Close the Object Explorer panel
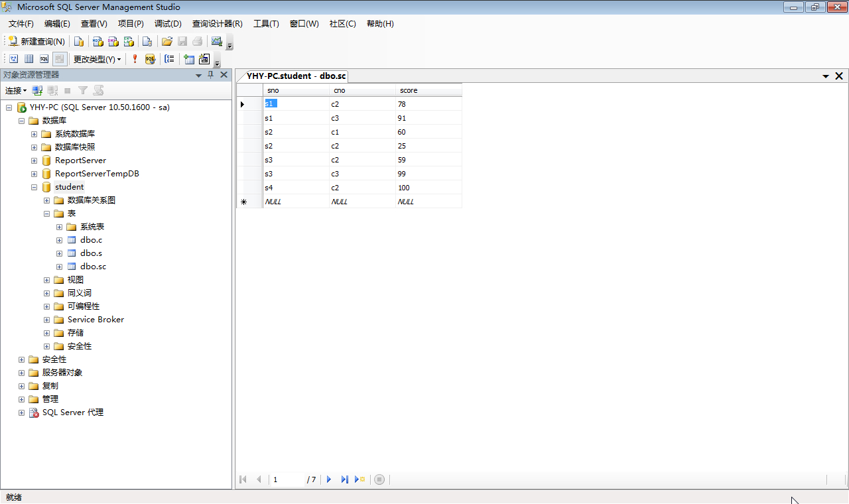 click(x=224, y=75)
